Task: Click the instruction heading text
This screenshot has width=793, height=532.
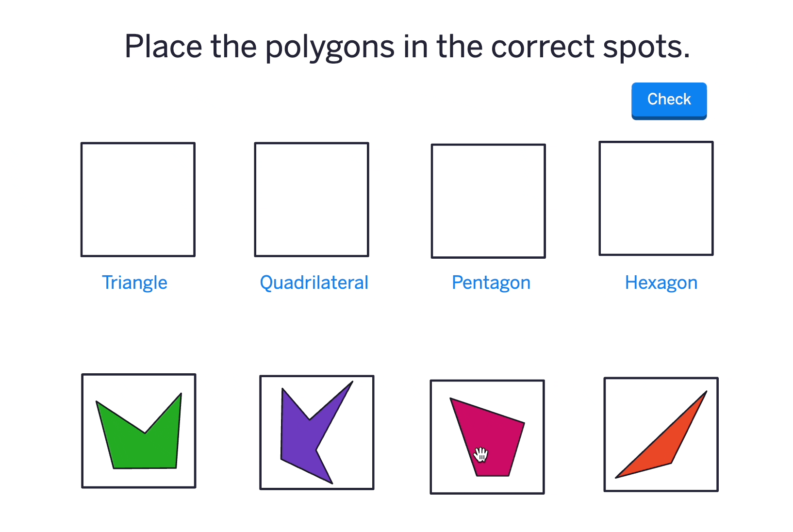Action: (408, 46)
